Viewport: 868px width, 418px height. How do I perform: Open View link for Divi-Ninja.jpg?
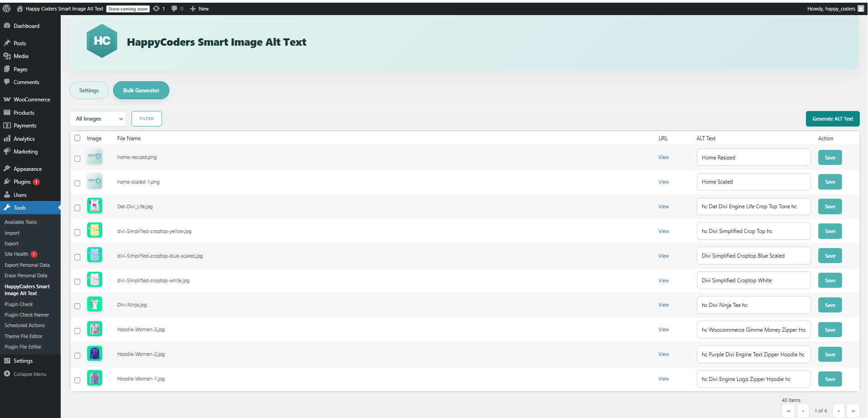[664, 305]
